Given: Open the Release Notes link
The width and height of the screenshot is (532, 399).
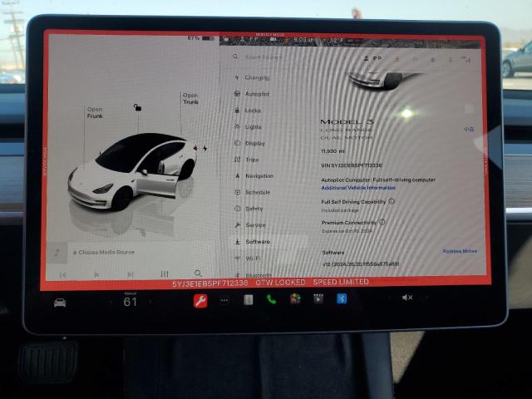Looking at the screenshot, I should [x=460, y=251].
